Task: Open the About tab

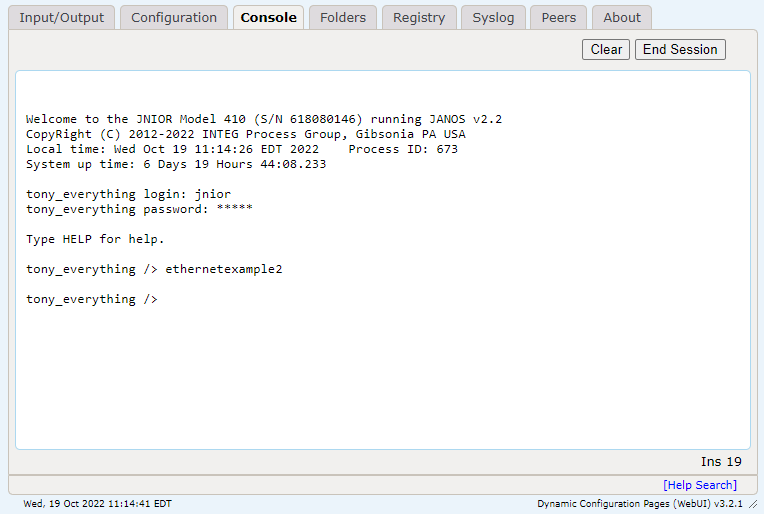Action: click(x=621, y=18)
